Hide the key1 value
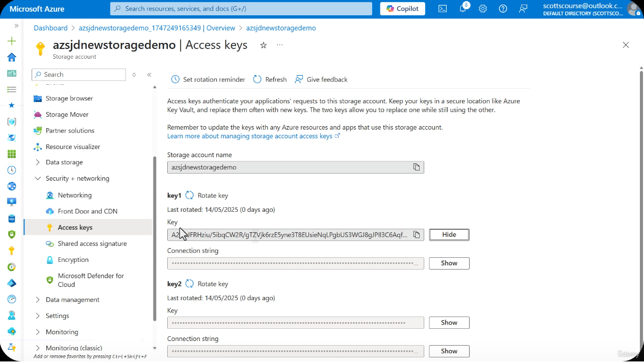 (x=448, y=234)
